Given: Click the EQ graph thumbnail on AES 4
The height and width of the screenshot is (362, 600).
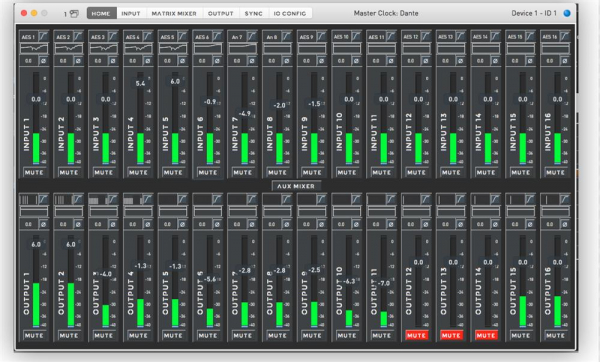Looking at the screenshot, I should 139,48.
